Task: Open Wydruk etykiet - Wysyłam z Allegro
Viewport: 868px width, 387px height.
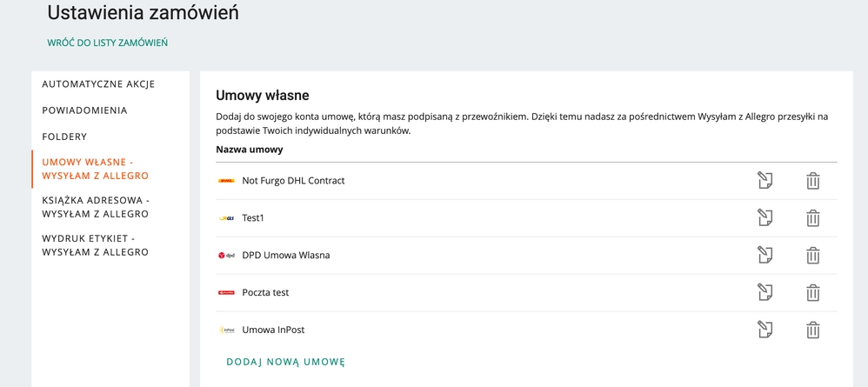Action: click(95, 245)
